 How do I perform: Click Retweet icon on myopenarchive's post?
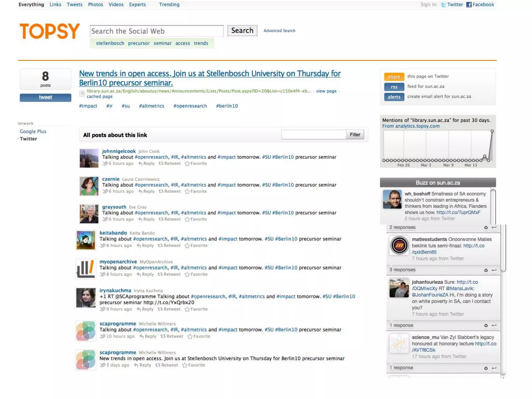click(x=160, y=274)
